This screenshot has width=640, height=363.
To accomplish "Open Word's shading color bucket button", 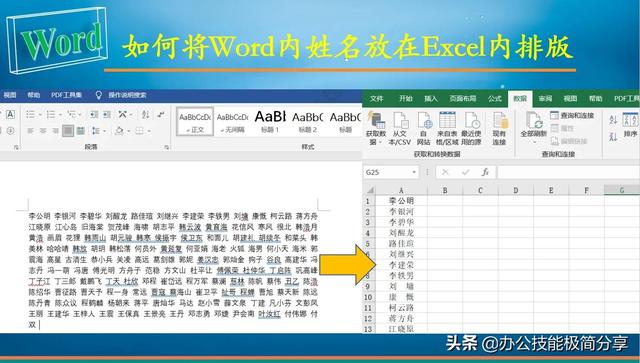I will [x=119, y=131].
